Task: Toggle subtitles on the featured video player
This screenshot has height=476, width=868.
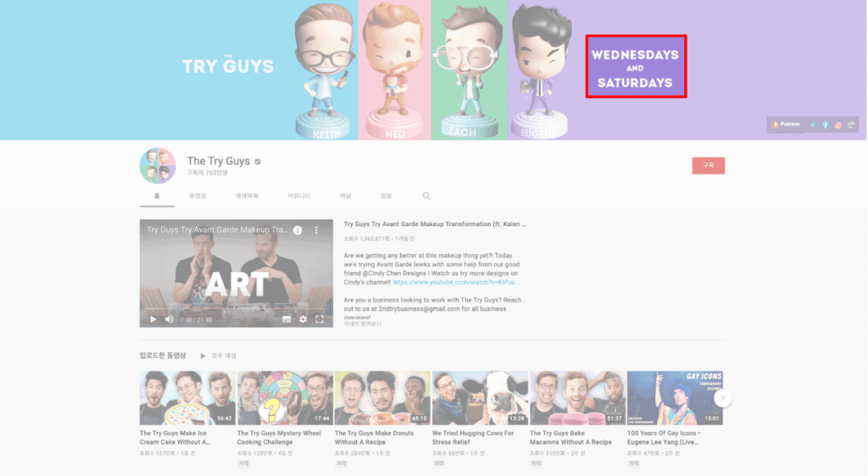Action: pos(287,319)
